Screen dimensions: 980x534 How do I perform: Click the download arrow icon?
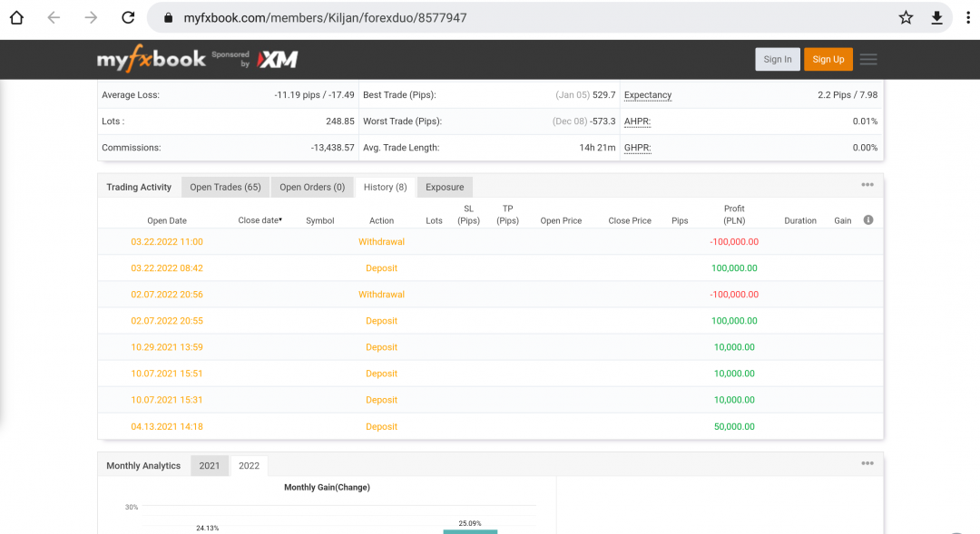tap(937, 17)
